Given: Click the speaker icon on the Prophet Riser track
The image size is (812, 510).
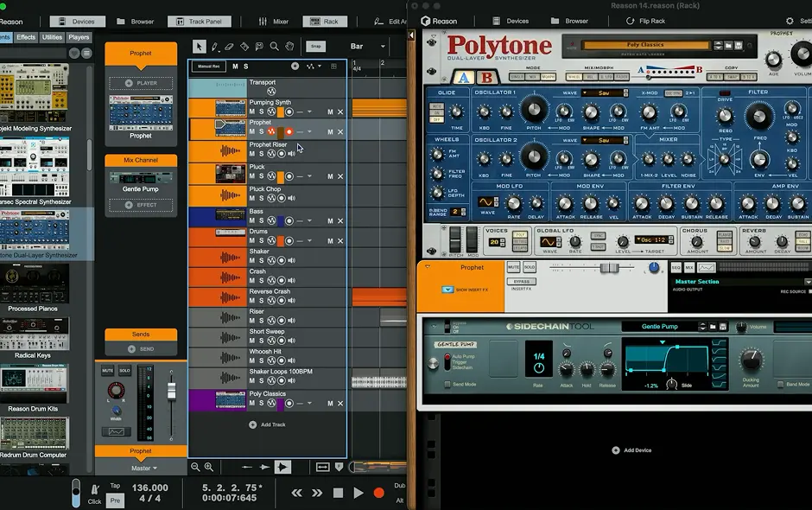Looking at the screenshot, I should click(292, 154).
